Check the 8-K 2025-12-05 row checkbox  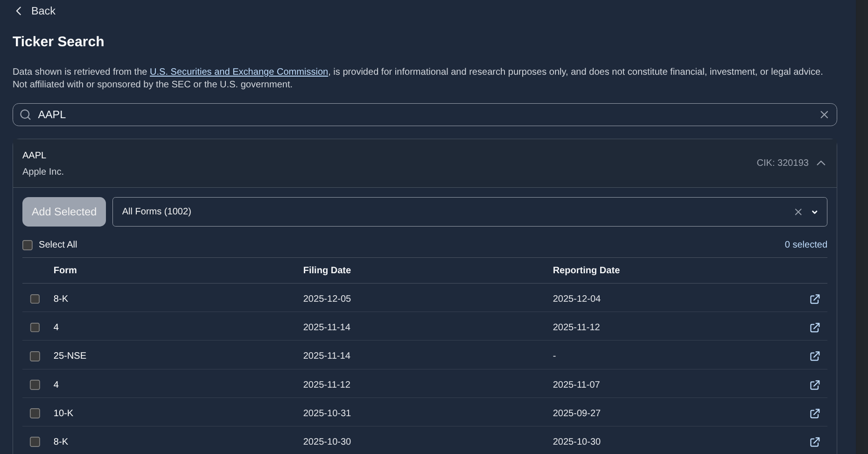35,299
